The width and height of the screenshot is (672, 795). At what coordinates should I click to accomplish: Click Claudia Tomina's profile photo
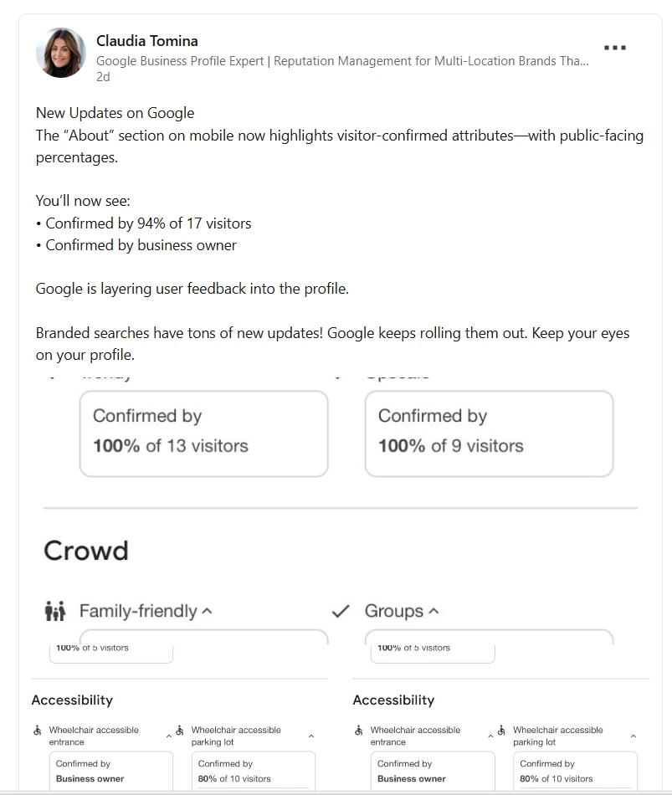[x=61, y=53]
